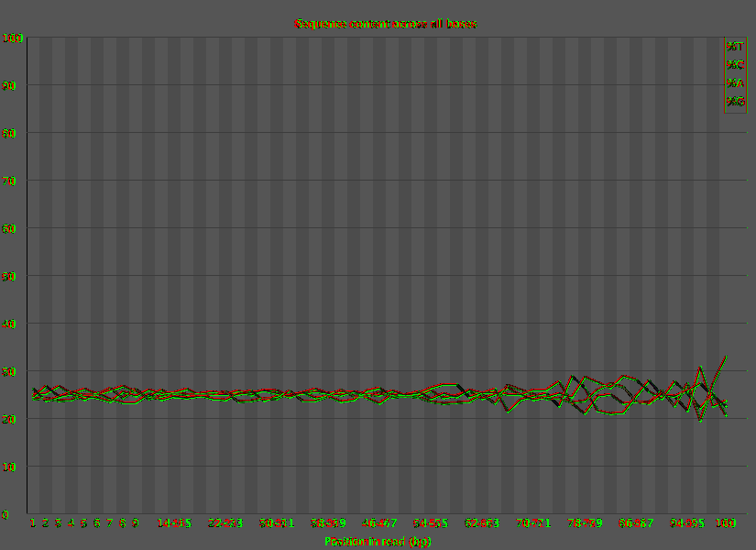
Task: Click the x-axis position label 62-63
Action: [x=482, y=523]
